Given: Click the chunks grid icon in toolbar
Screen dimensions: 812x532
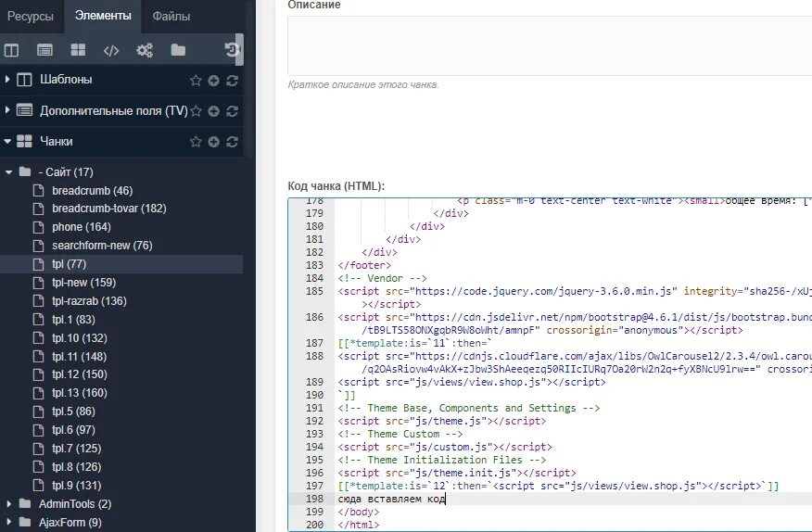Looking at the screenshot, I should point(78,50).
